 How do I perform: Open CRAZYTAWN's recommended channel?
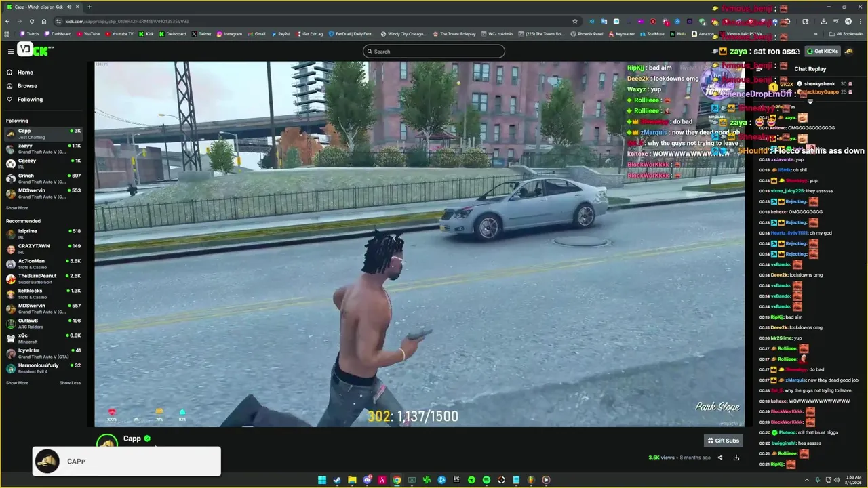pos(44,249)
